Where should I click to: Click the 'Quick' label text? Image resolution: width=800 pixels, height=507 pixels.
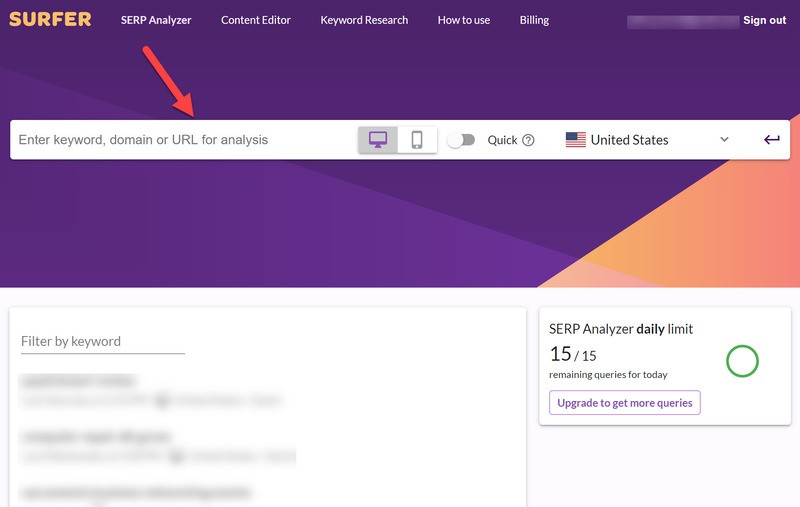[x=502, y=140]
